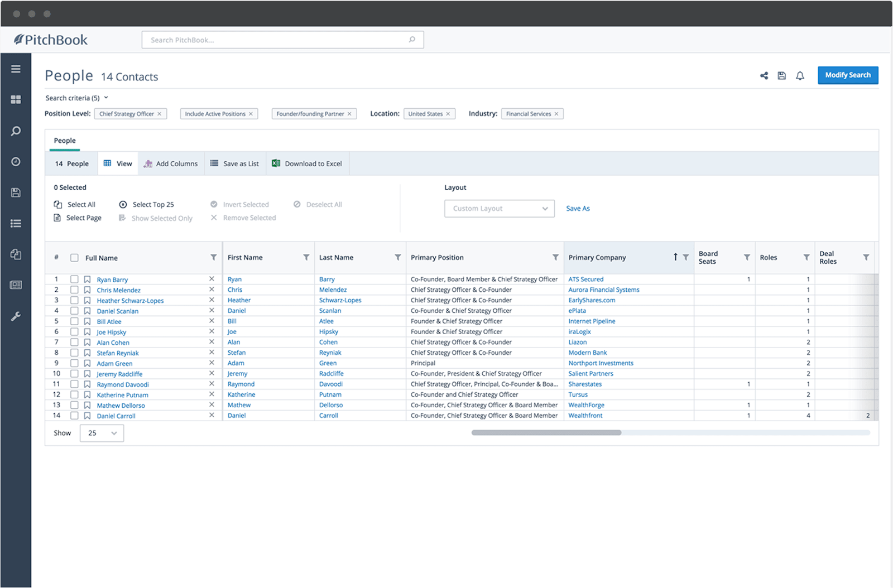Open the dashboard grid icon in sidebar
This screenshot has width=893, height=588.
[x=16, y=99]
